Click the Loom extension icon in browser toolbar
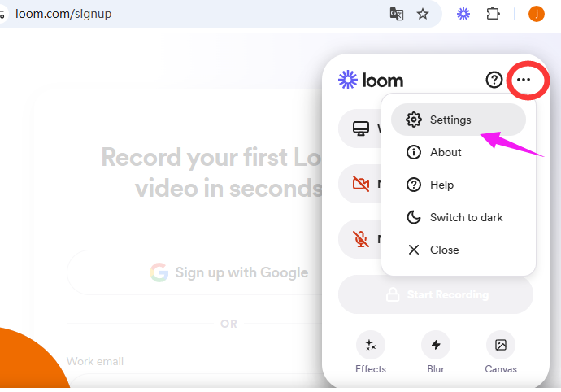This screenshot has height=392, width=561. point(463,14)
